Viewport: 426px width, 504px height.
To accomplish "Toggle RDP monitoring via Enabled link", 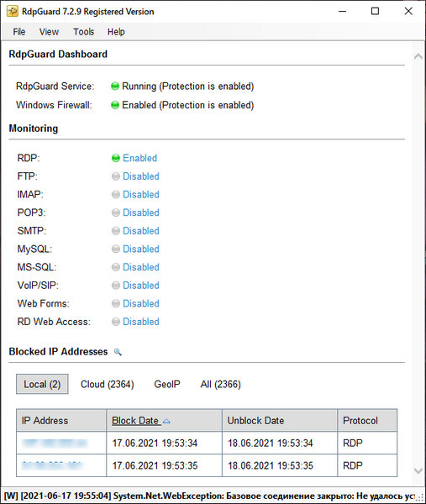I will pyautogui.click(x=139, y=158).
